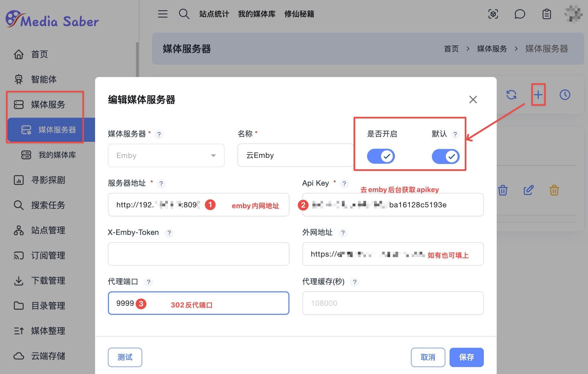
Task: Toggle the 默认 default switch
Action: tap(446, 156)
